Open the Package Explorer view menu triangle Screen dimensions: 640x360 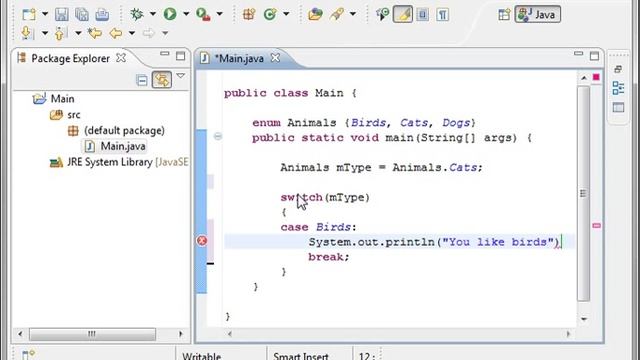[181, 76]
